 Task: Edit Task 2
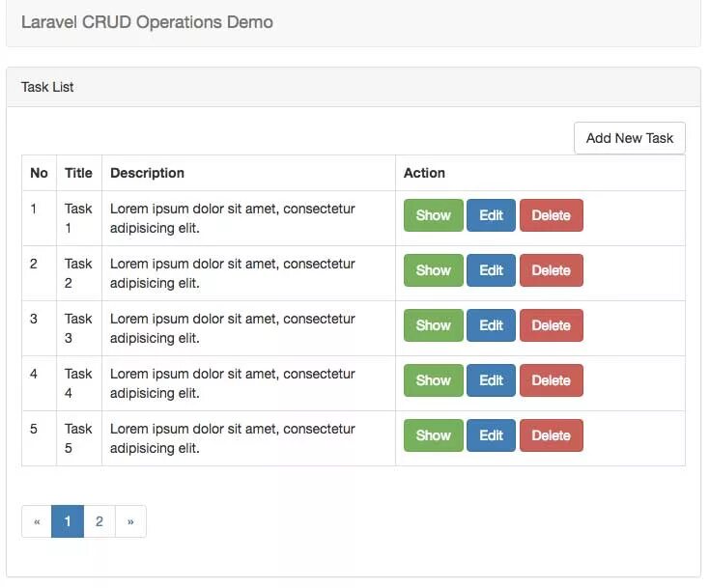coord(491,270)
